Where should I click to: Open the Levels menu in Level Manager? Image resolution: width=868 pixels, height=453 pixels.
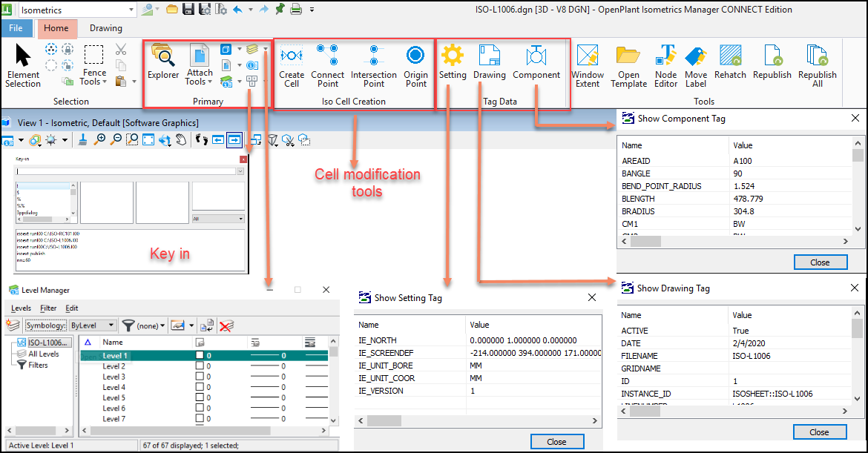pos(21,308)
